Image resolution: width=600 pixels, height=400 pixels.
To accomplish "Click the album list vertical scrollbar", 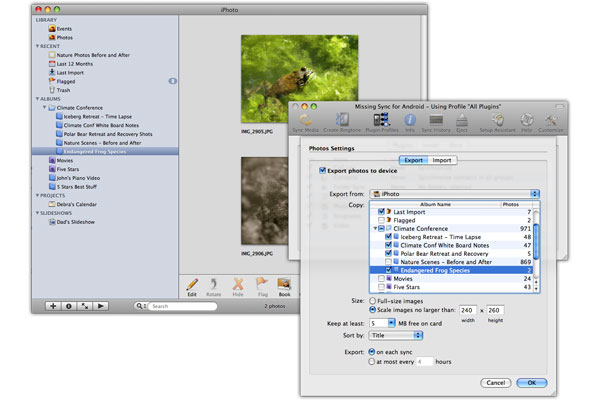I will [536, 242].
